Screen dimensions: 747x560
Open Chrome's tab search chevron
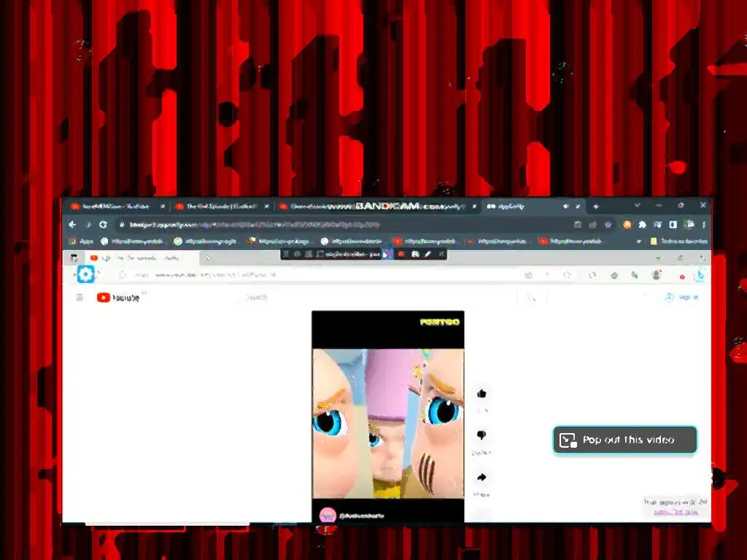637,205
